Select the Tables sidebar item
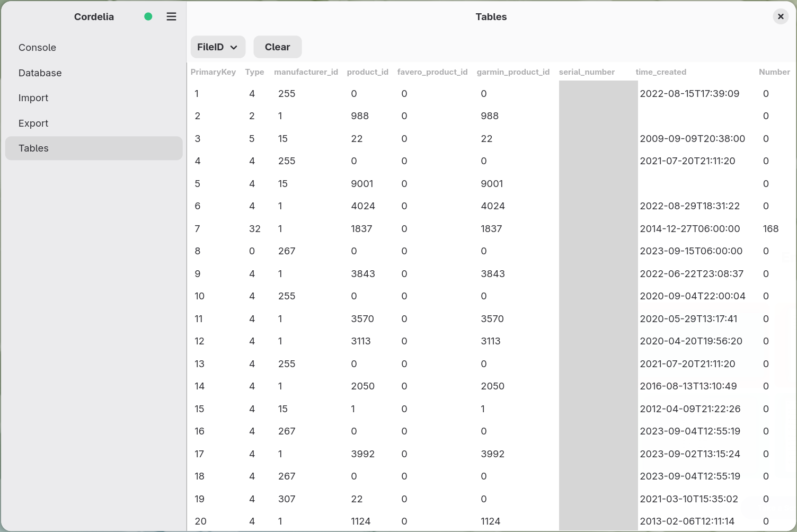This screenshot has height=532, width=797. click(x=94, y=148)
